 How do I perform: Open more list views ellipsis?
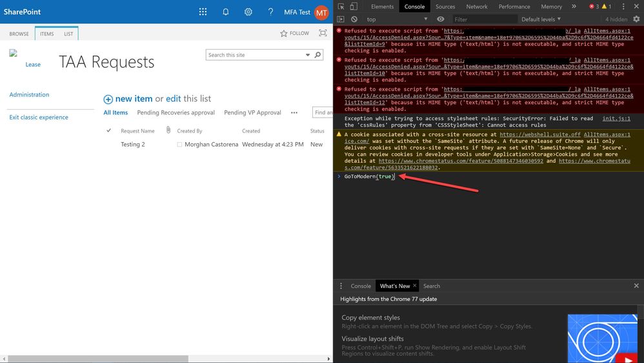tap(294, 112)
